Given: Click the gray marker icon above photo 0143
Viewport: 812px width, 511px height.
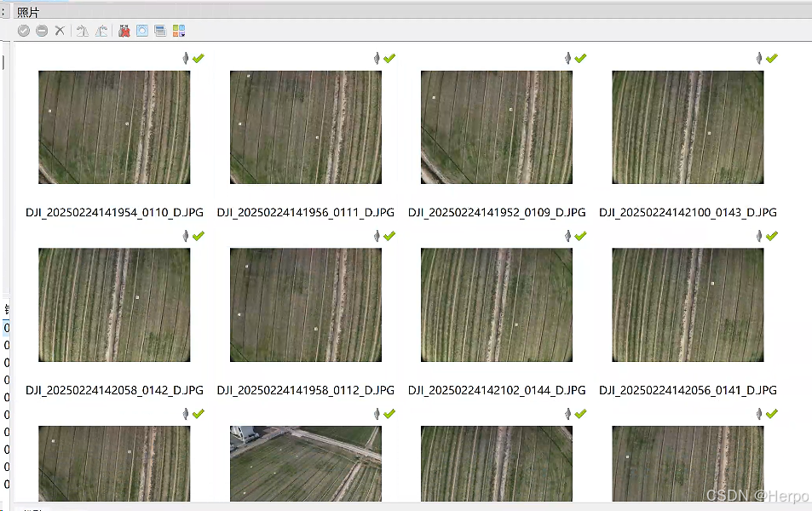Looking at the screenshot, I should point(759,58).
